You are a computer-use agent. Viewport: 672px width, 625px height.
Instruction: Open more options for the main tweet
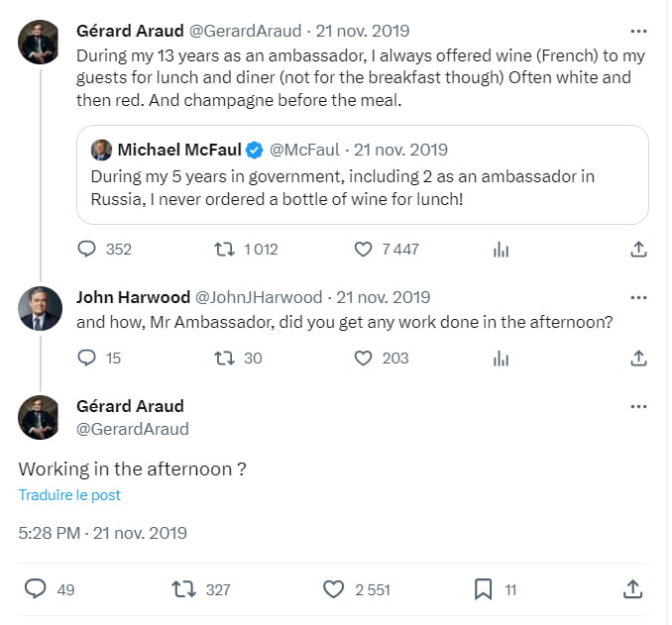pos(638,406)
